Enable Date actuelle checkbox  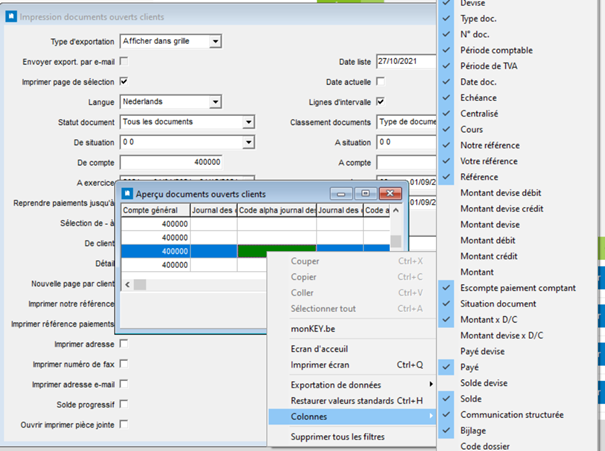click(x=380, y=81)
